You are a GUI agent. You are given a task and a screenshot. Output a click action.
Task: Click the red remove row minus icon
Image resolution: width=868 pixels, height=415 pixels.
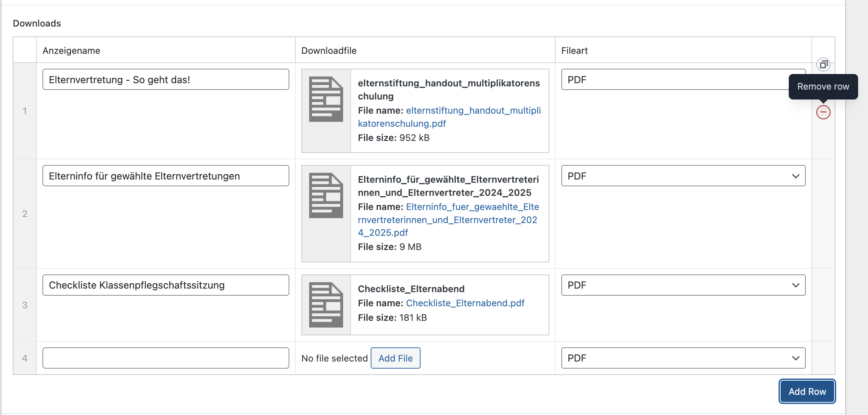pos(823,112)
